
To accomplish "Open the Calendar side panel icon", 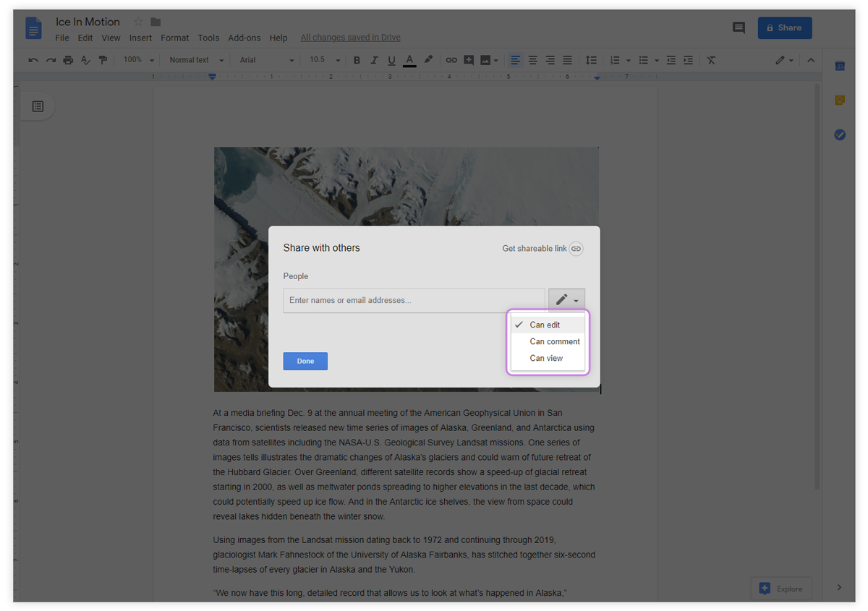I will (x=840, y=66).
